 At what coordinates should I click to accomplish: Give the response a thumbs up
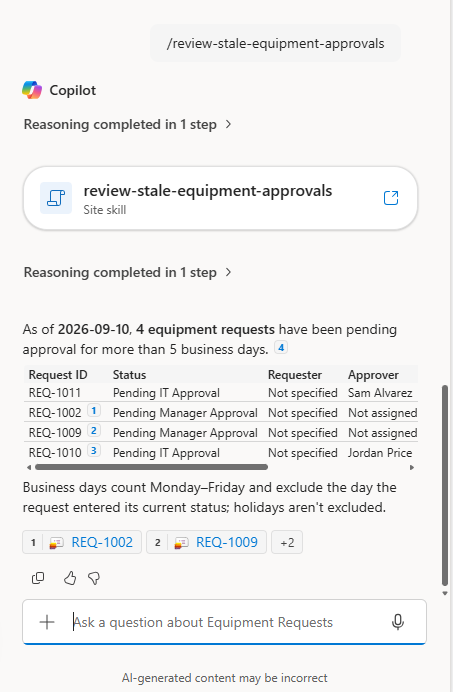[70, 578]
